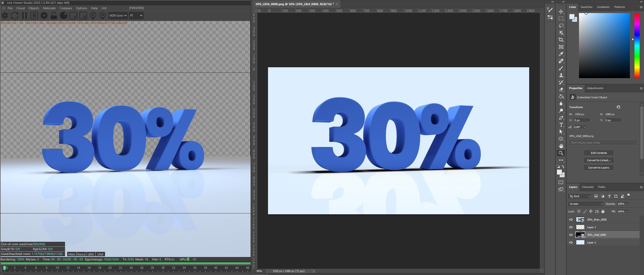Image resolution: width=644 pixels, height=275 pixels.
Task: Select the Hand tool
Action: (x=561, y=146)
